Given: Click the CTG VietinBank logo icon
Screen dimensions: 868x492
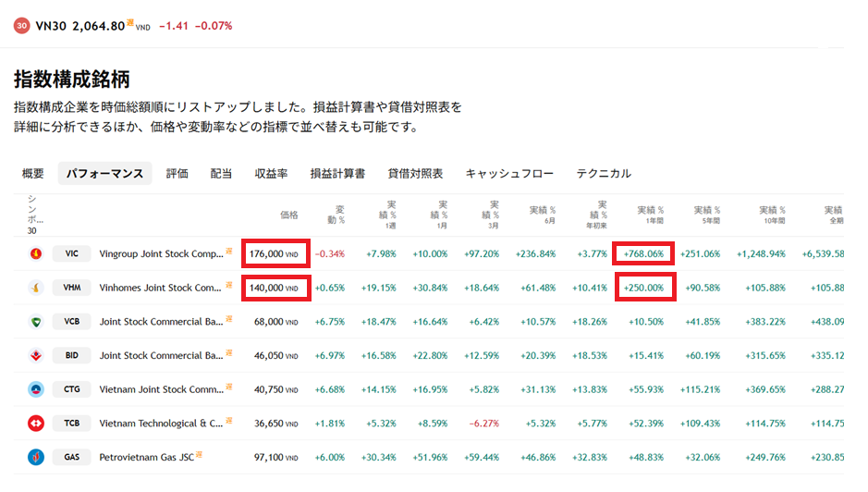Looking at the screenshot, I should [x=36, y=389].
